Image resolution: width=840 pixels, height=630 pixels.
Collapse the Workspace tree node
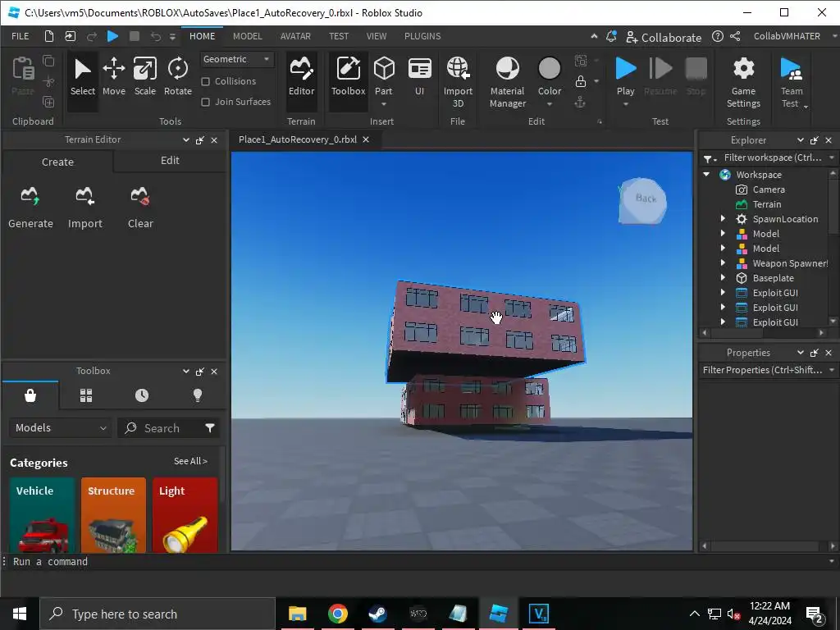(x=706, y=174)
